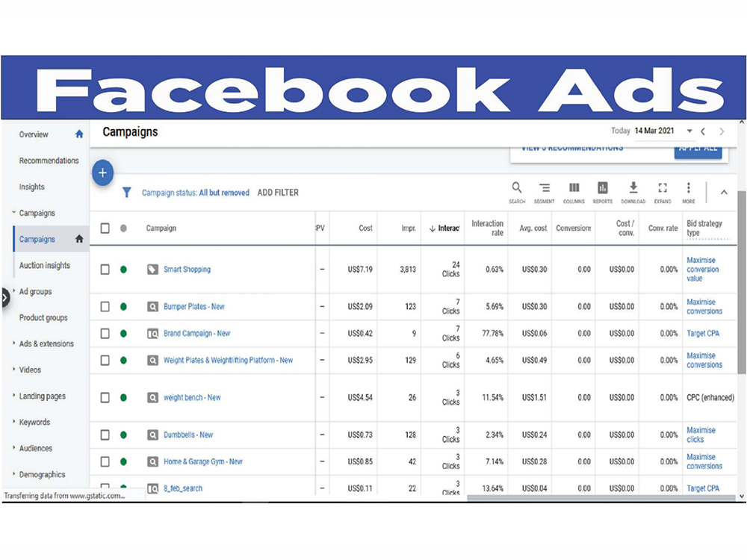This screenshot has height=560, width=747.
Task: Sort by the Cost column header
Action: [x=365, y=228]
